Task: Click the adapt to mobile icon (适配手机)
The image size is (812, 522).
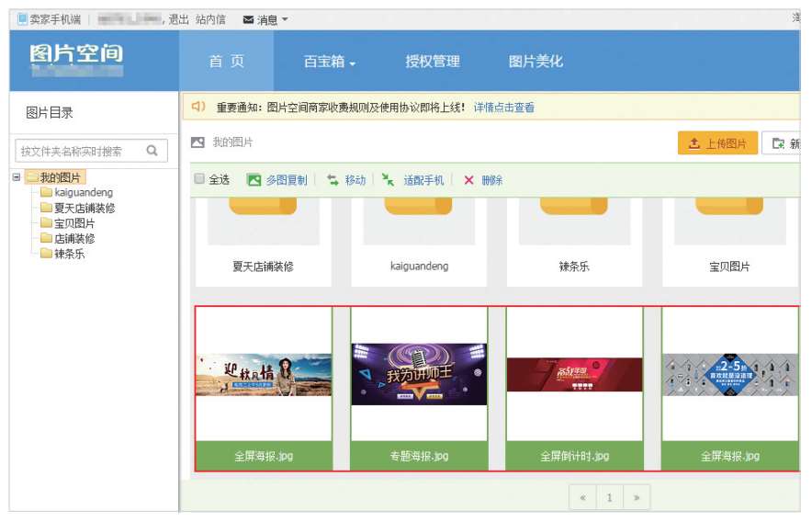Action: tap(389, 180)
